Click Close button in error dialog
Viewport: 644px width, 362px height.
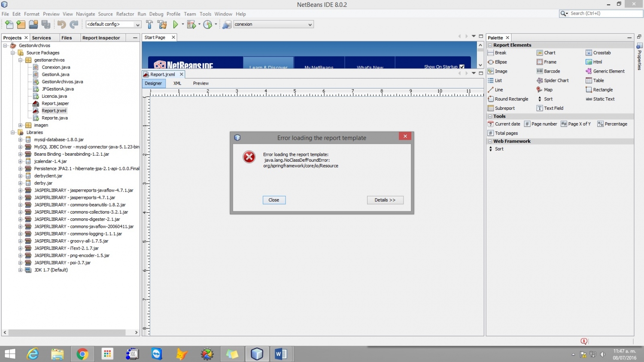[x=274, y=200]
